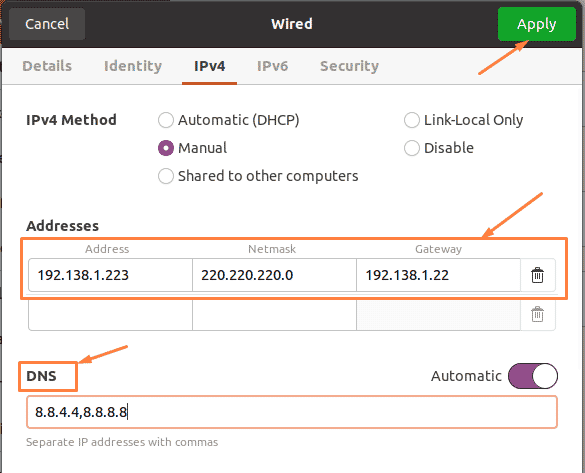This screenshot has width=585, height=473.
Task: Go to the Security tab
Action: coord(350,66)
